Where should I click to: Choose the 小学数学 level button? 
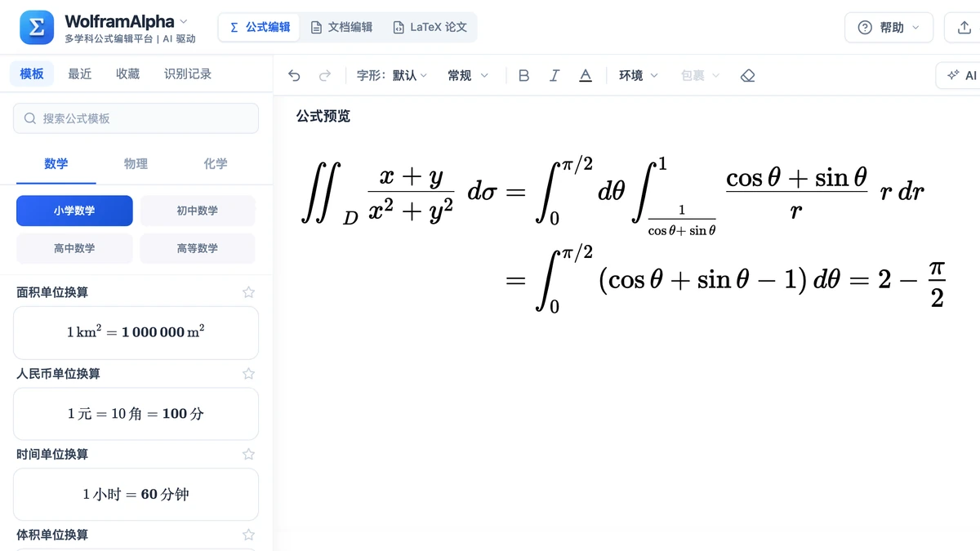(74, 211)
